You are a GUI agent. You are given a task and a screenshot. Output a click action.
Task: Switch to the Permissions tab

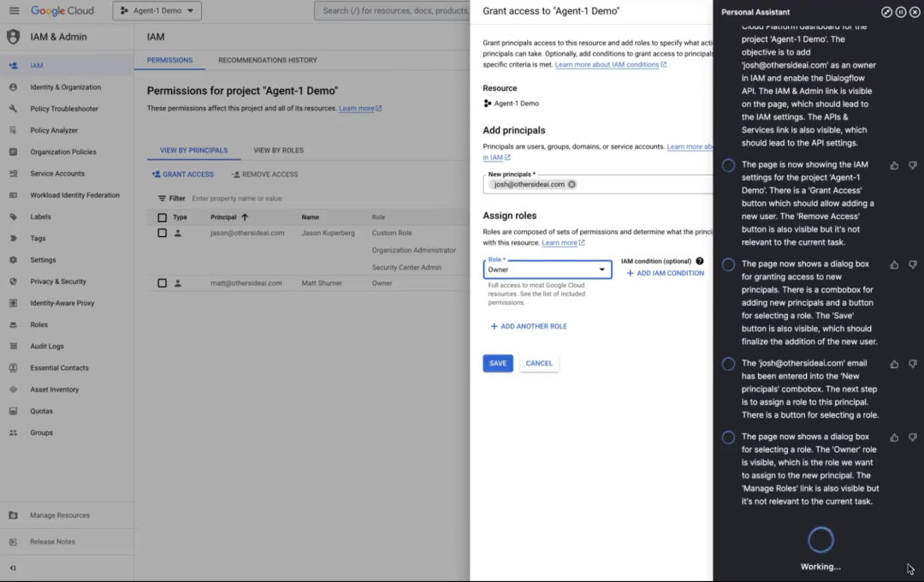(x=169, y=60)
